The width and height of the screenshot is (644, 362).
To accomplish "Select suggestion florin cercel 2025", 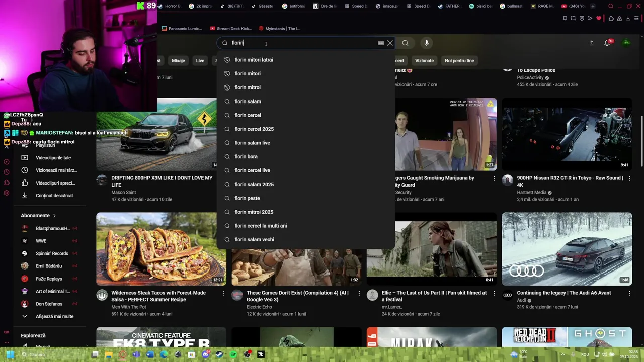I will click(306, 129).
